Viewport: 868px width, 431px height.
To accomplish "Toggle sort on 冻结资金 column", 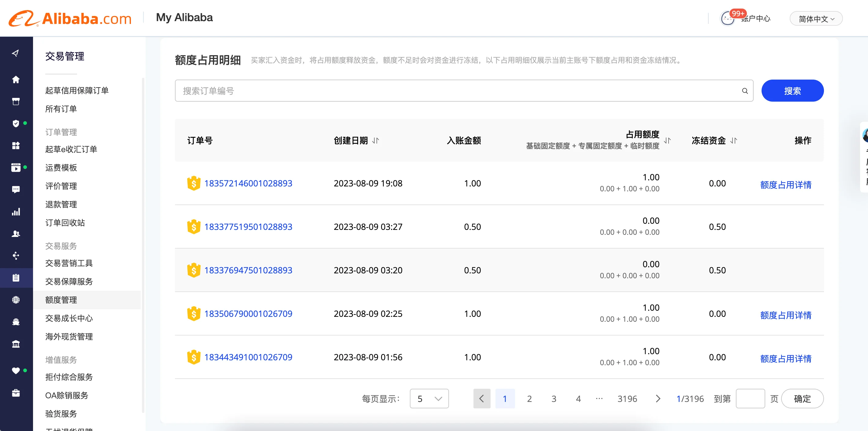I will pyautogui.click(x=733, y=141).
